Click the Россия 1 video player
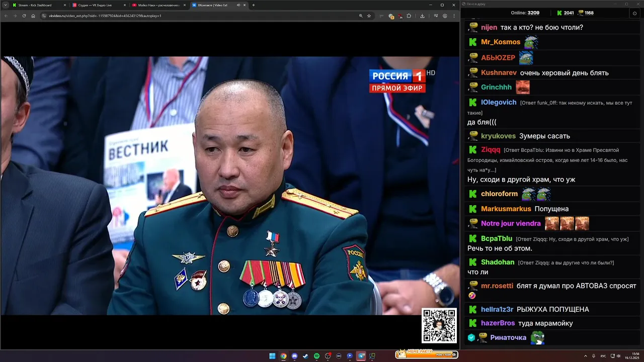This screenshot has width=644, height=362. pos(230,186)
